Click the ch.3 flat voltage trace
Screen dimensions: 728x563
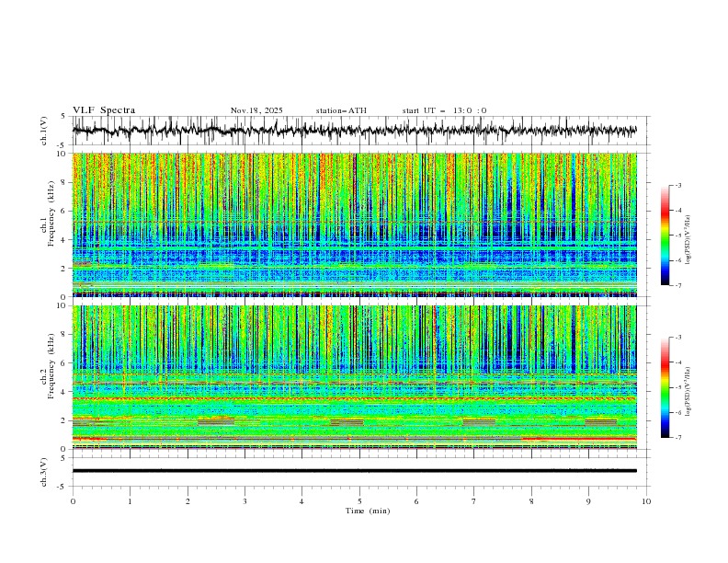coord(354,471)
